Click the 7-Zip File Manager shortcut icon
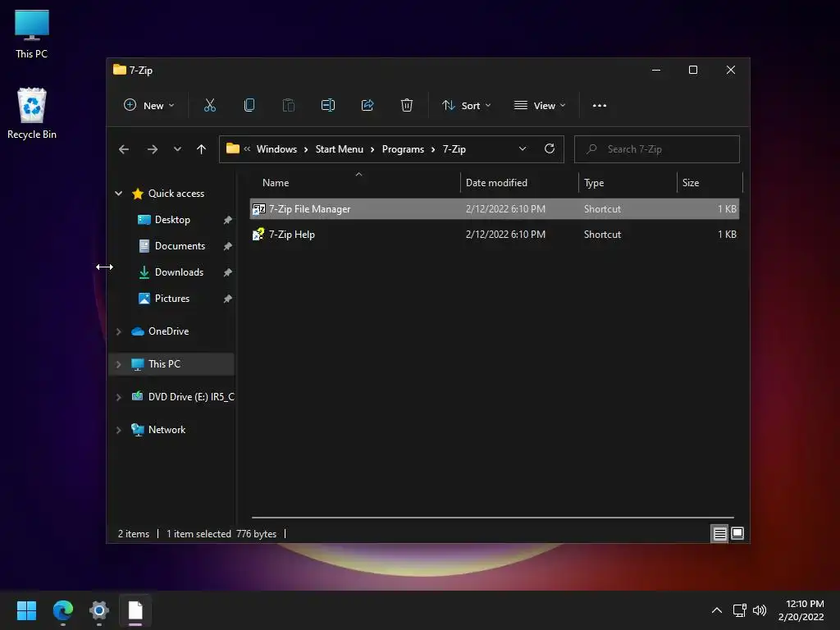This screenshot has height=630, width=840. click(258, 209)
